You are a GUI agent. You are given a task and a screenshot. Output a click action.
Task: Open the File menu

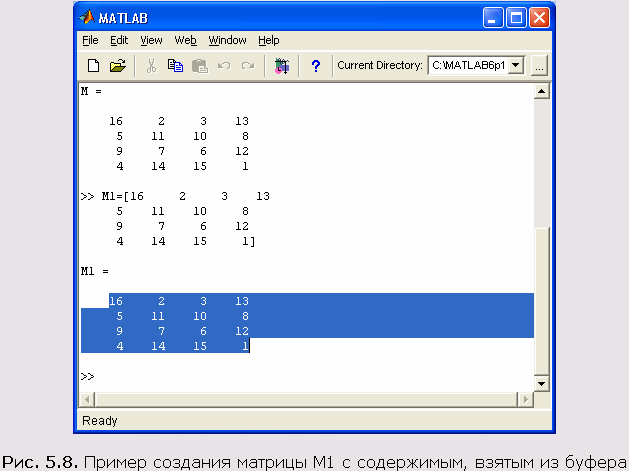coord(90,41)
